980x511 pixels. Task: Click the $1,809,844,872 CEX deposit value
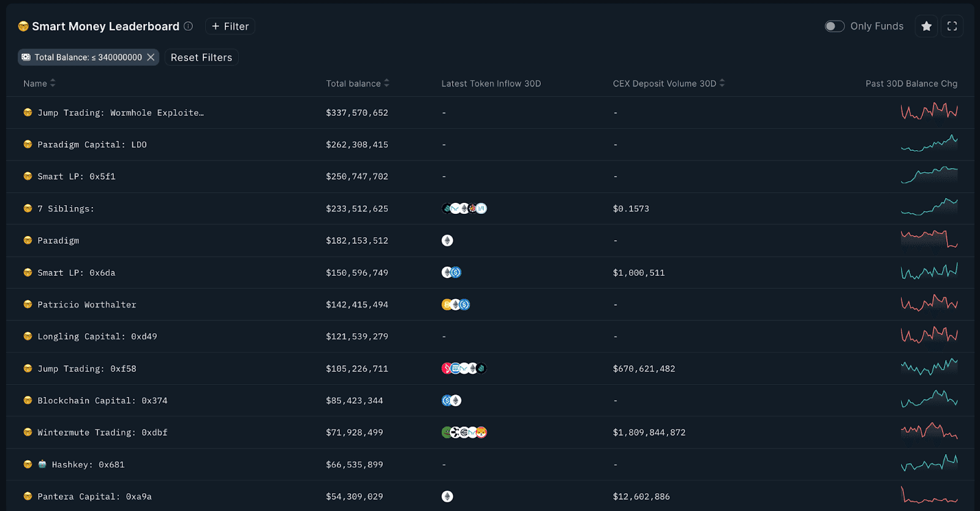[x=649, y=433]
